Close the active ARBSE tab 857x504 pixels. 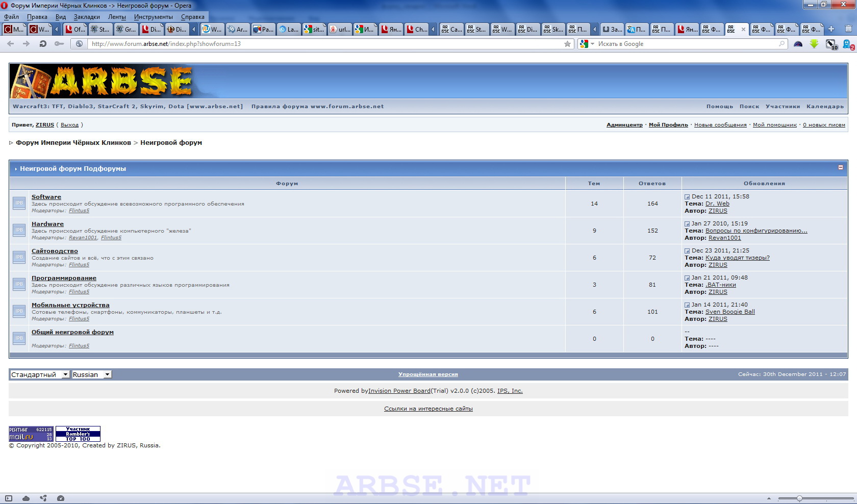click(743, 30)
